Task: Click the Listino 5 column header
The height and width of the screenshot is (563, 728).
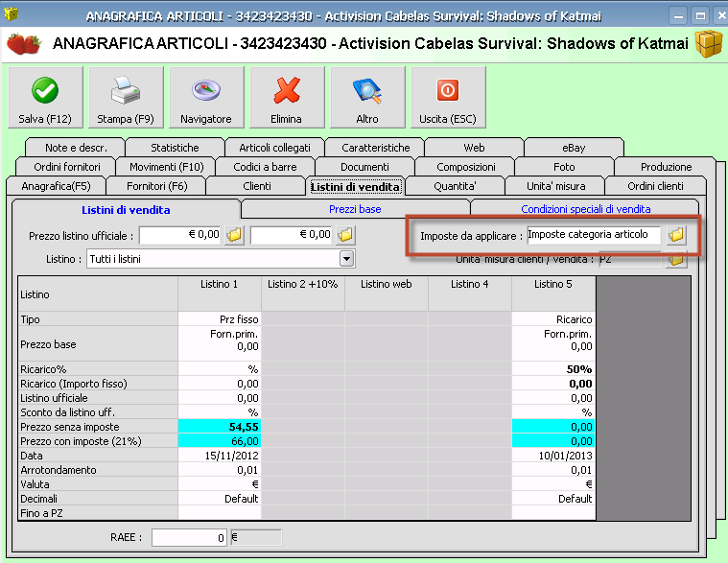Action: 553,284
